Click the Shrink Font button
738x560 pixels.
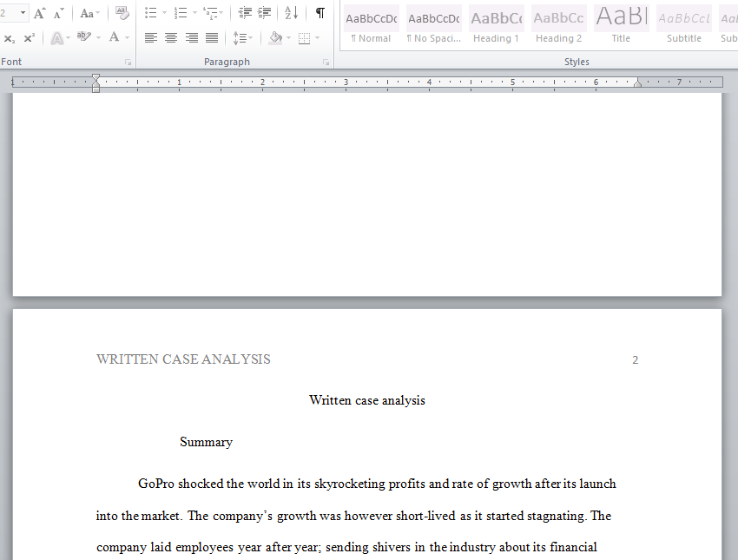coord(58,13)
